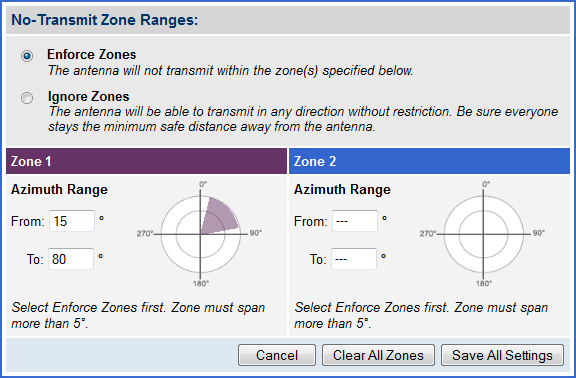Click the Zone 2 blue header
The height and width of the screenshot is (378, 576).
click(429, 161)
